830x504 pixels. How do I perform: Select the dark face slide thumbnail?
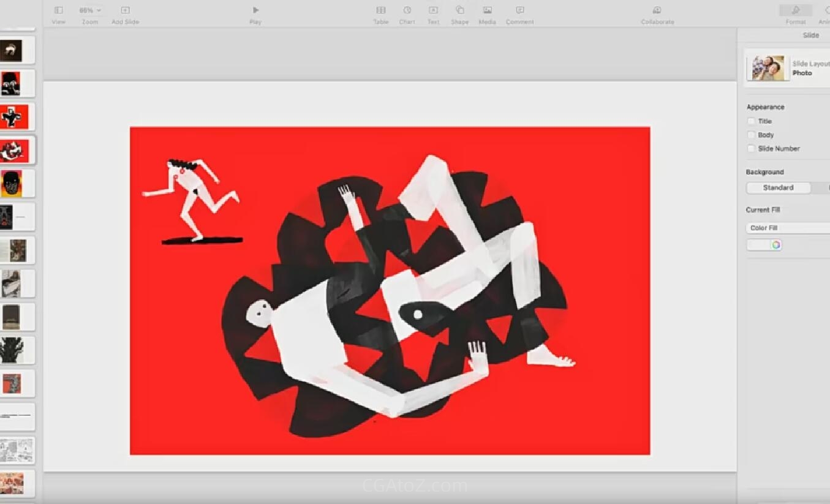coord(12,184)
